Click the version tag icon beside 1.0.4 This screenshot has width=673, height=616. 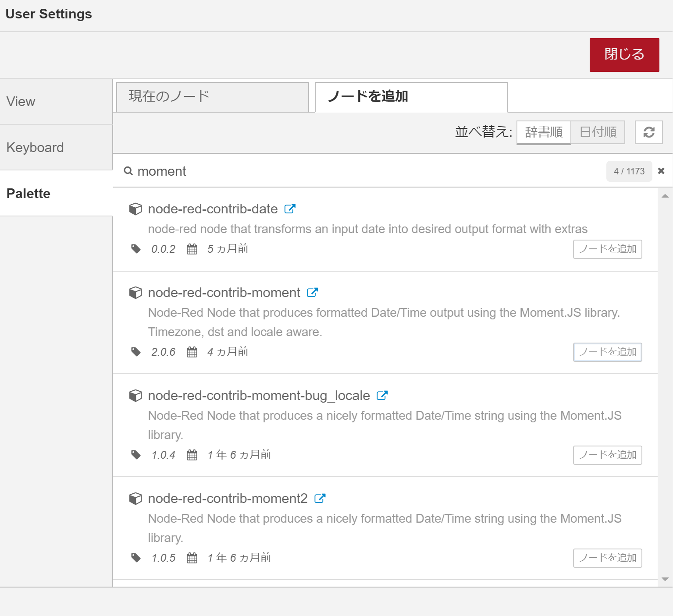[136, 455]
